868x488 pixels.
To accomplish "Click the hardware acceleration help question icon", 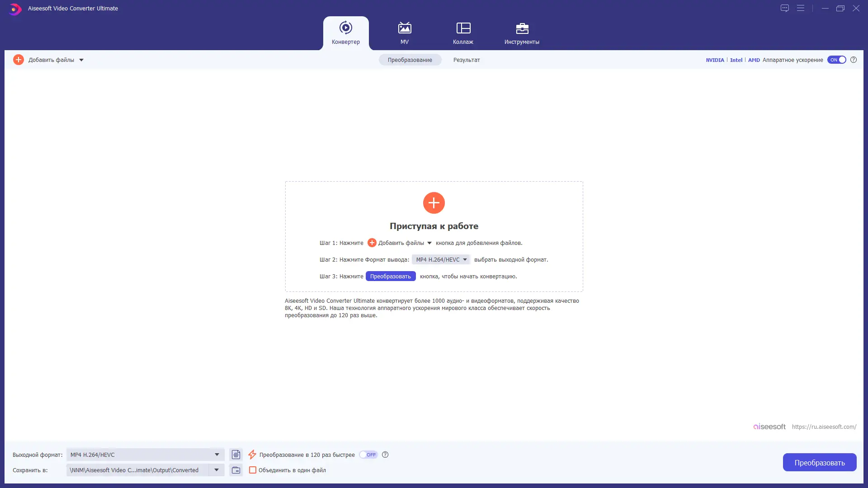I will tap(854, 60).
